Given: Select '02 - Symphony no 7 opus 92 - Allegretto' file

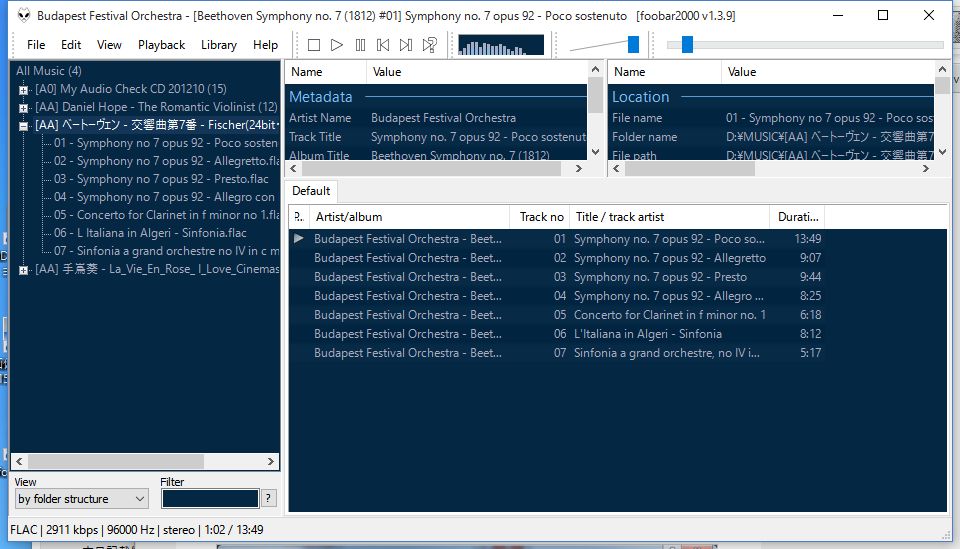Looking at the screenshot, I should (166, 161).
